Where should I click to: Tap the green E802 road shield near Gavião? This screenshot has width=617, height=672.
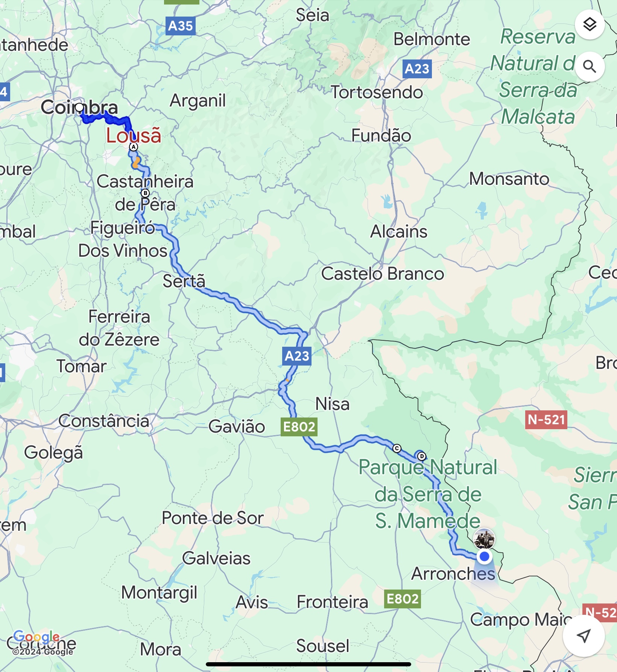299,427
